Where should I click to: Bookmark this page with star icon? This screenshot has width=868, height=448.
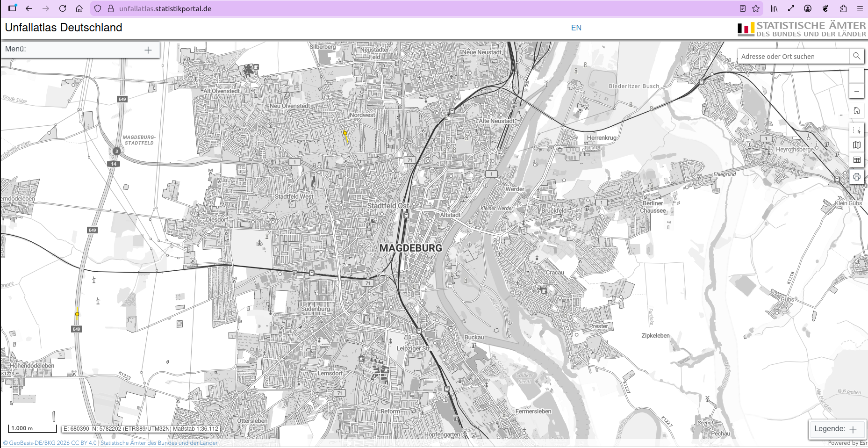pos(756,8)
